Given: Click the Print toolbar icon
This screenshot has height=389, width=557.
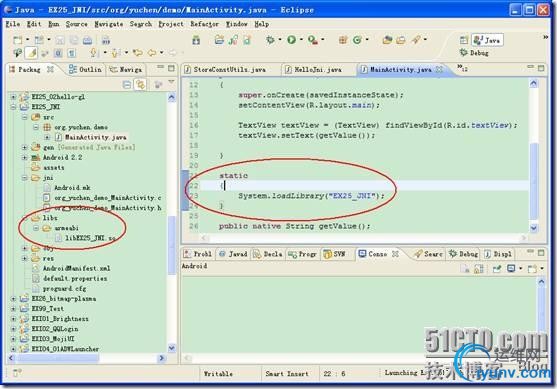Looking at the screenshot, I should 87,40.
